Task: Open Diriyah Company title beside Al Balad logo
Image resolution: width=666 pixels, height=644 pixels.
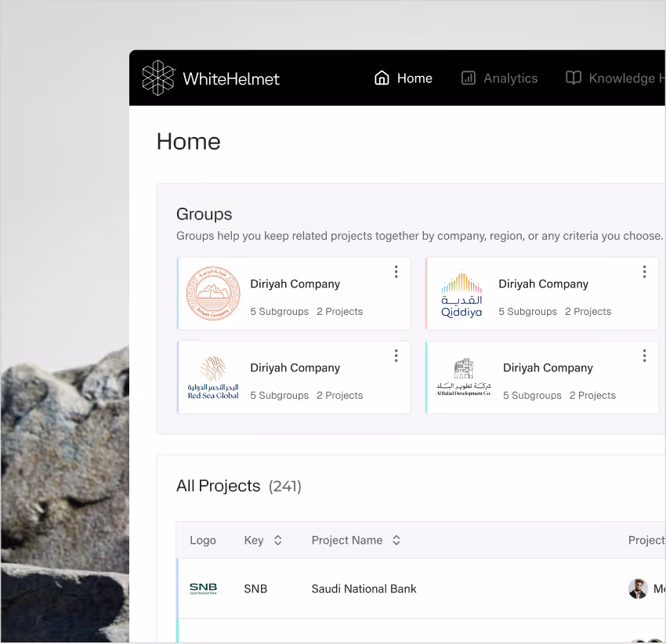Action: (548, 367)
